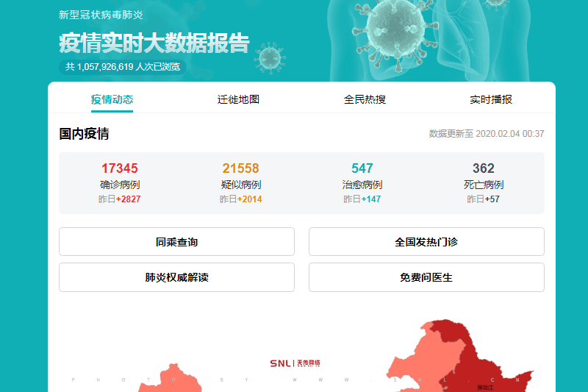Click the 疫情实时大数据报告 page title
The height and width of the screenshot is (392, 588).
[x=154, y=43]
